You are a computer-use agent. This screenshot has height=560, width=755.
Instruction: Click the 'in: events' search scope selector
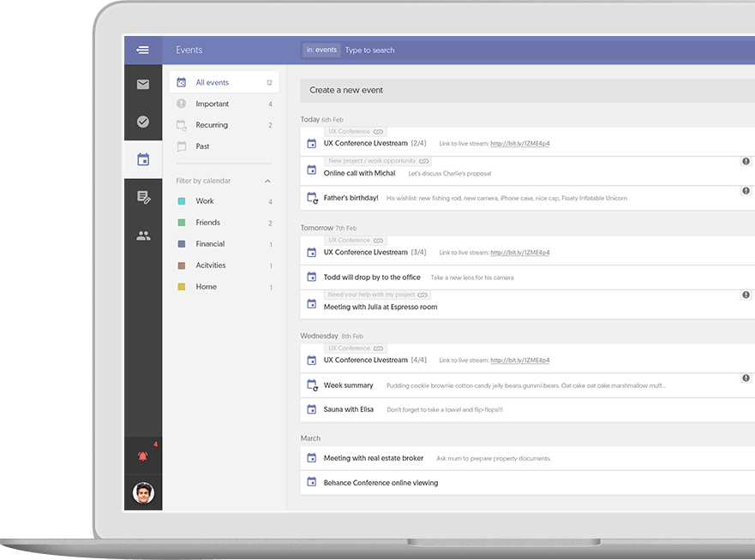pos(321,51)
